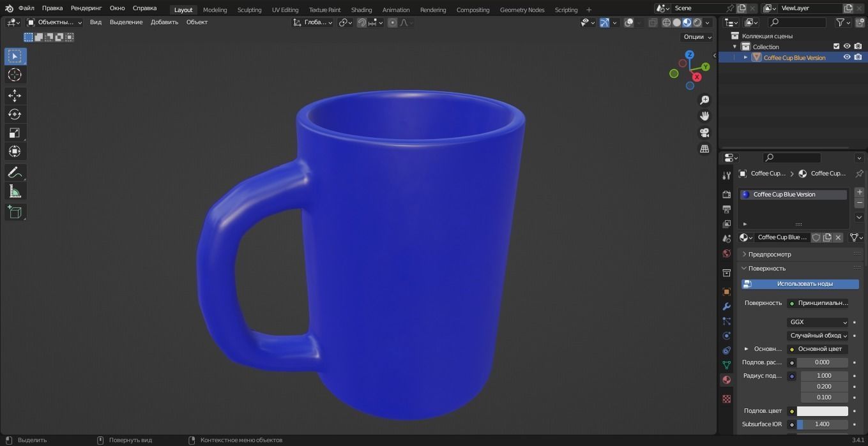This screenshot has width=868, height=446.
Task: Uncheck Collection exclude checkbox in outliner
Action: (x=836, y=47)
